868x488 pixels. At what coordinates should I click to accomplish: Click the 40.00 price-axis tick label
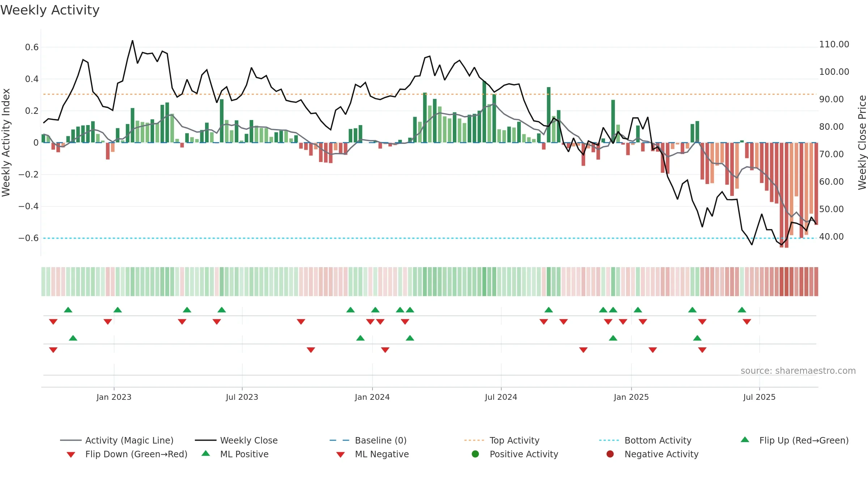point(831,237)
